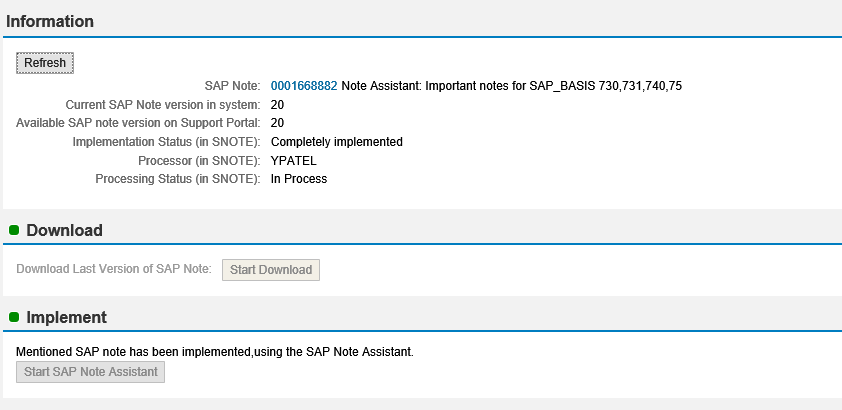Open SAP Note 0001668882 link
The height and width of the screenshot is (410, 842).
304,86
